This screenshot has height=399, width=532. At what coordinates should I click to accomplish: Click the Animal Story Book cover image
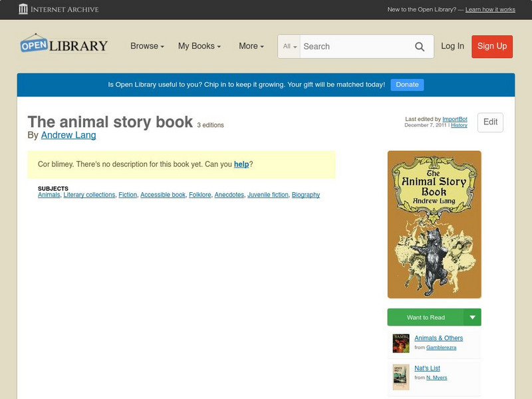click(x=432, y=223)
